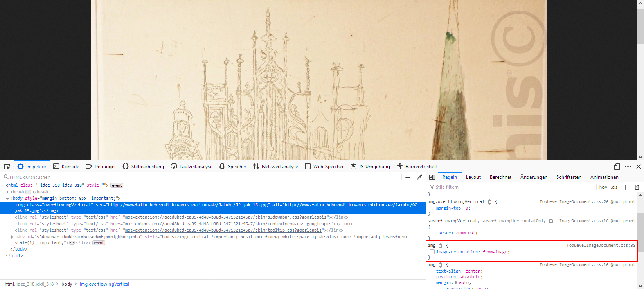Viewport: 644px width, 289px height.
Task: Close the developer tools
Action: click(x=639, y=167)
